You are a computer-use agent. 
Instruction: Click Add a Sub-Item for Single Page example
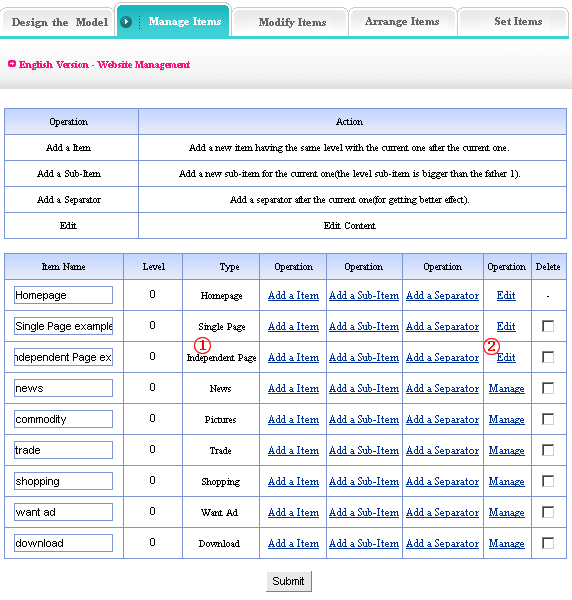pyautogui.click(x=364, y=326)
